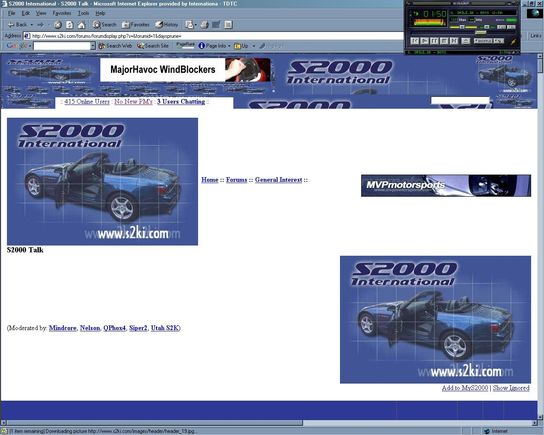Click Winamp Stop button
The width and height of the screenshot is (544, 435).
coord(444,41)
